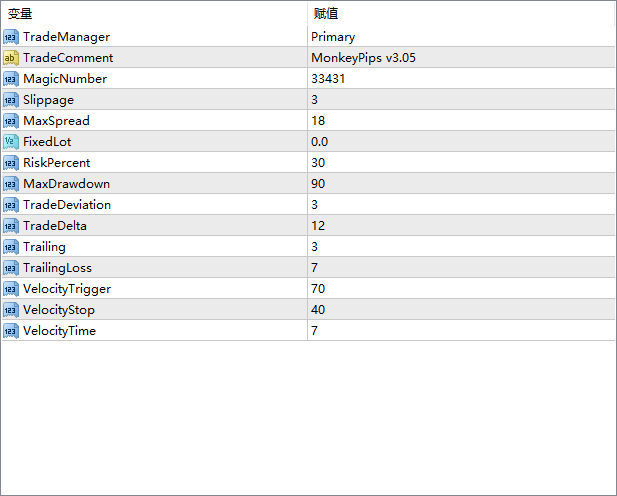Select the MaxSpread value field
This screenshot has height=496, width=617.
[x=460, y=121]
